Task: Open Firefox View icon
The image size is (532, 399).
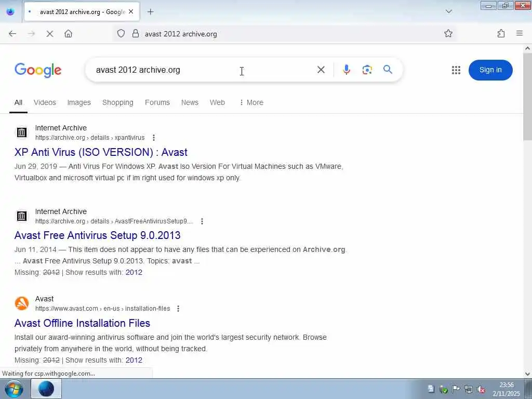Action: (10, 11)
